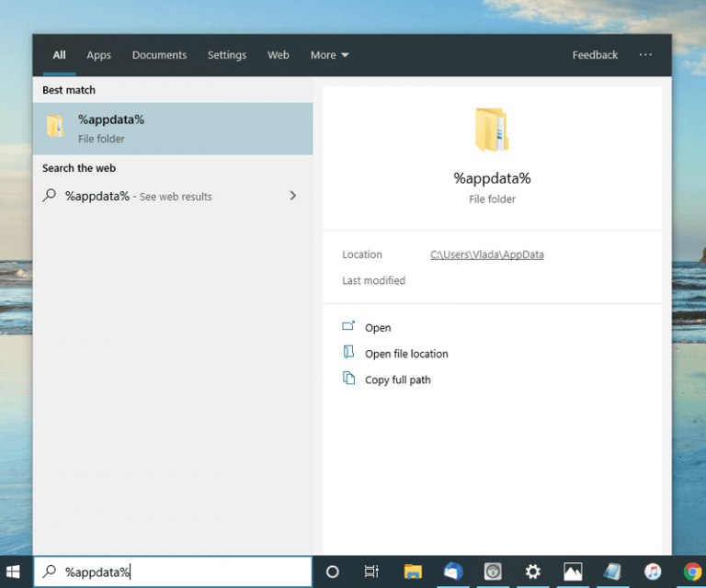Click the Open file location icon

[348, 352]
